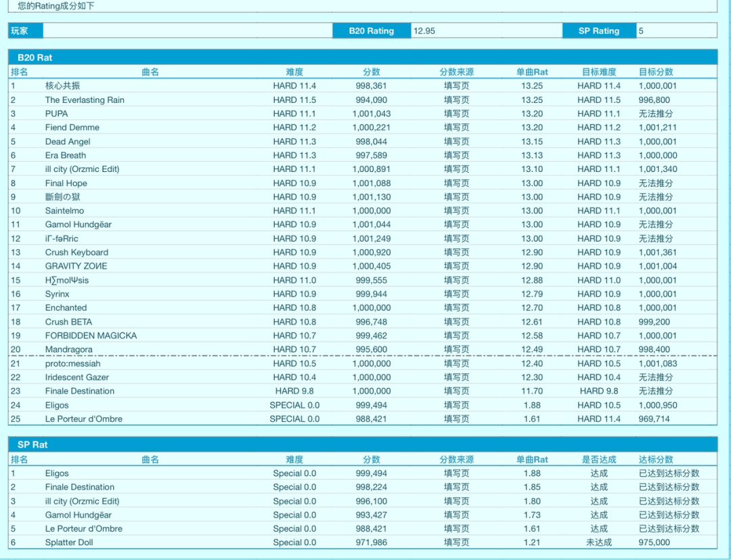Click 达标分数 column header in SP table
The height and width of the screenshot is (560, 731).
tap(655, 459)
